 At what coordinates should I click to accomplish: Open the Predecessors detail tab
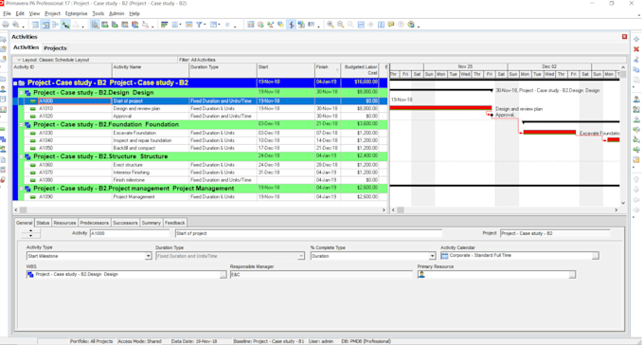94,223
